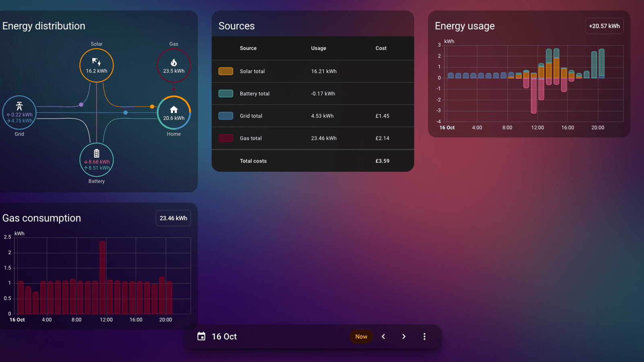Click the Usage column header
Image resolution: width=644 pixels, height=362 pixels.
pos(318,48)
